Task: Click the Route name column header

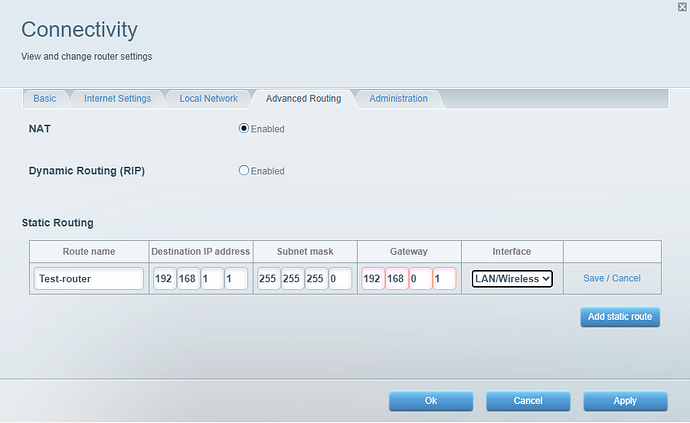Action: [89, 251]
